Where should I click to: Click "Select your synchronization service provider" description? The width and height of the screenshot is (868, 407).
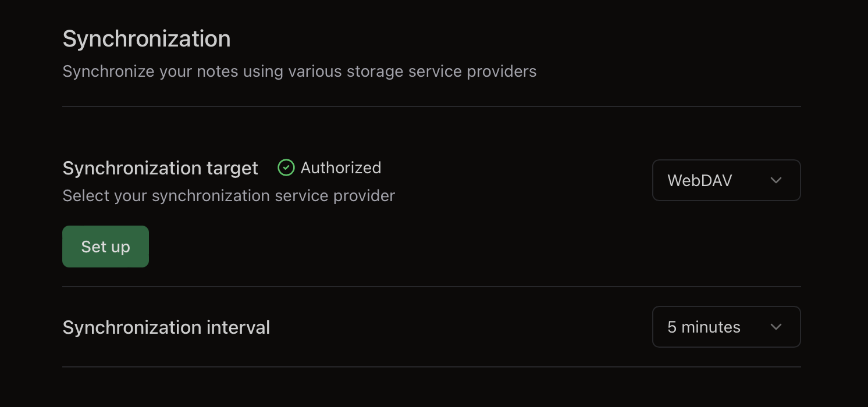pos(229,195)
